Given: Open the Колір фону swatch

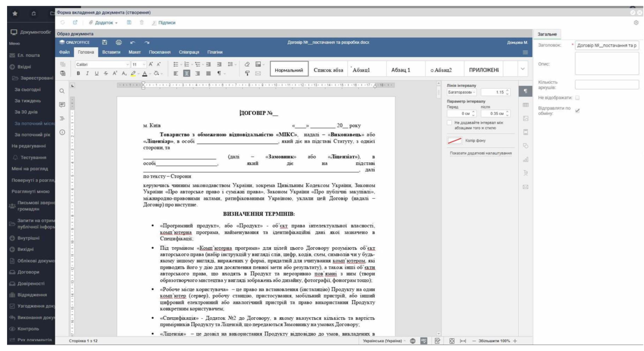Looking at the screenshot, I should tap(454, 140).
